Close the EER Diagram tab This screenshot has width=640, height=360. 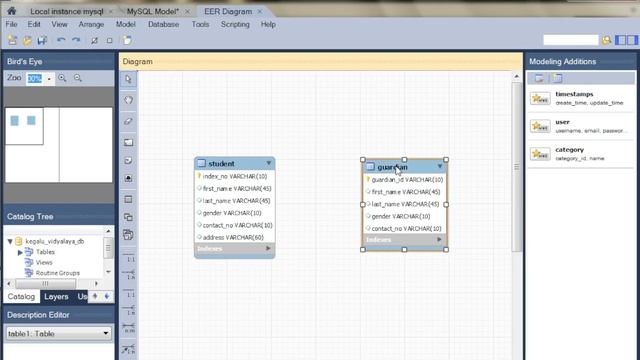[x=260, y=11]
